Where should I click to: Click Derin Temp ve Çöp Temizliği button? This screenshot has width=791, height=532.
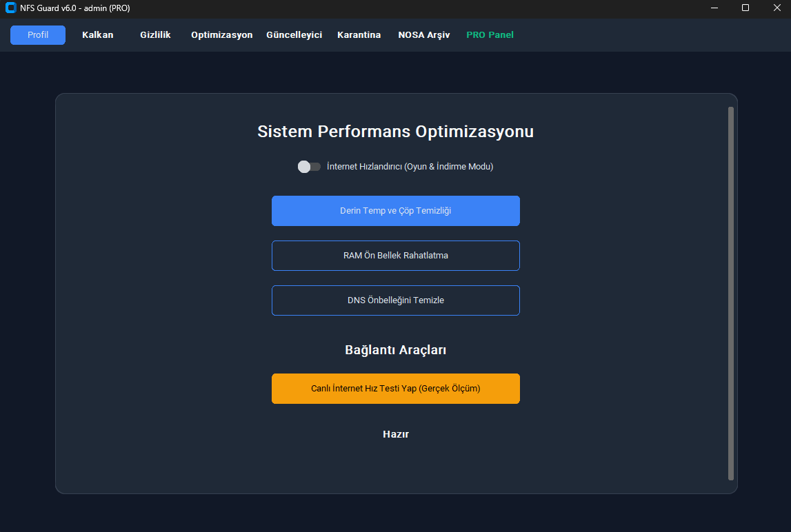pyautogui.click(x=396, y=211)
